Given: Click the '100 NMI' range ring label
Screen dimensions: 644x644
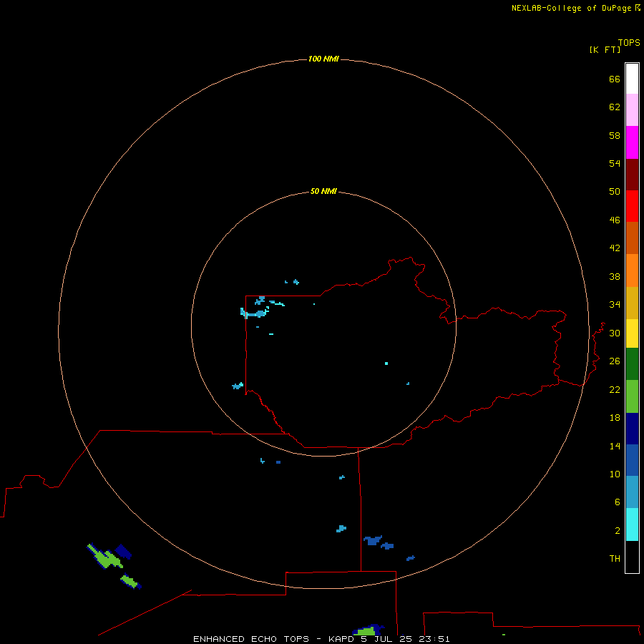Looking at the screenshot, I should pyautogui.click(x=323, y=59).
